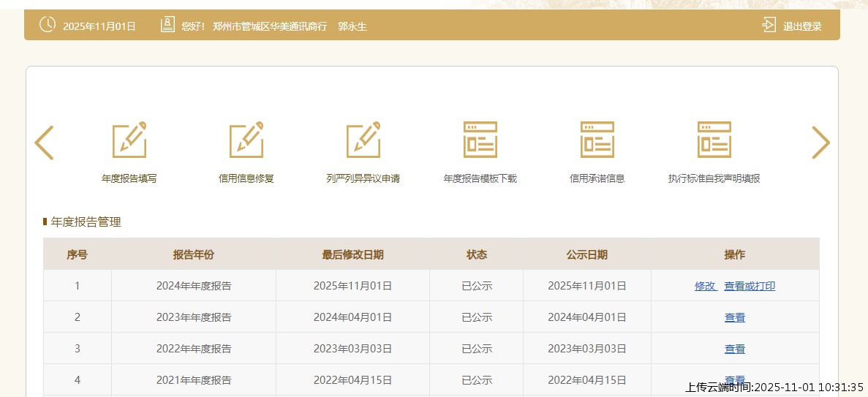This screenshot has height=397, width=868.
Task: Open the 列严列异异议申请 icon
Action: click(x=363, y=140)
